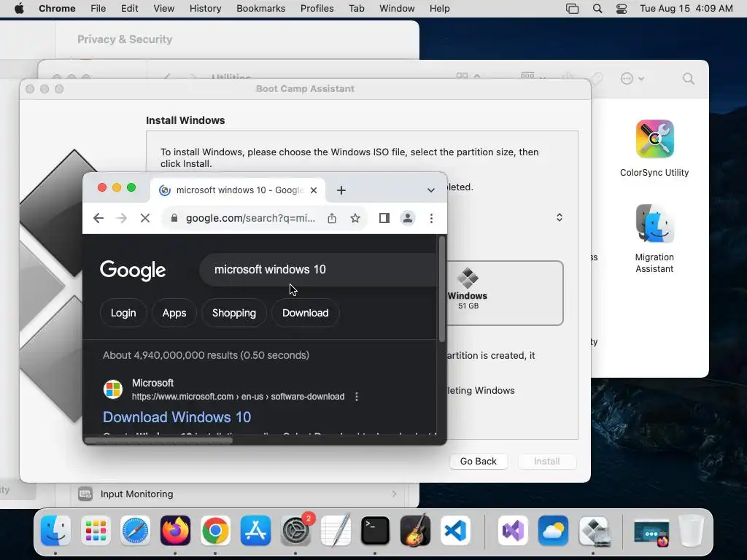Screen dimensions: 747x560
Task: Open new tab with plus button
Action: point(341,190)
